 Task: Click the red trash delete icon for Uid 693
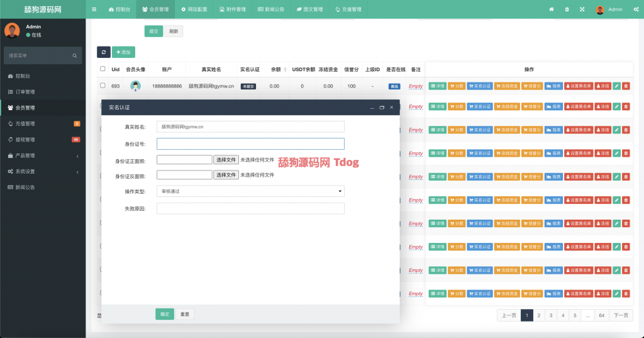coord(626,86)
